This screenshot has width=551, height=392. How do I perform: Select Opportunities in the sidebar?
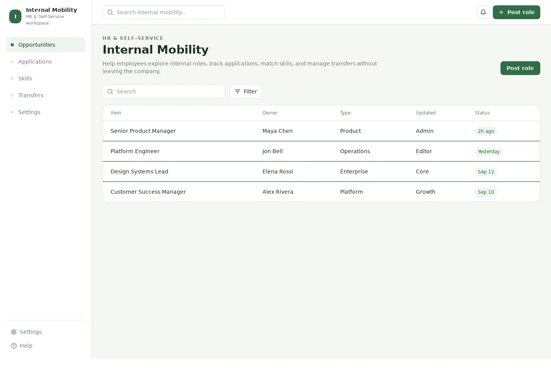click(x=46, y=45)
